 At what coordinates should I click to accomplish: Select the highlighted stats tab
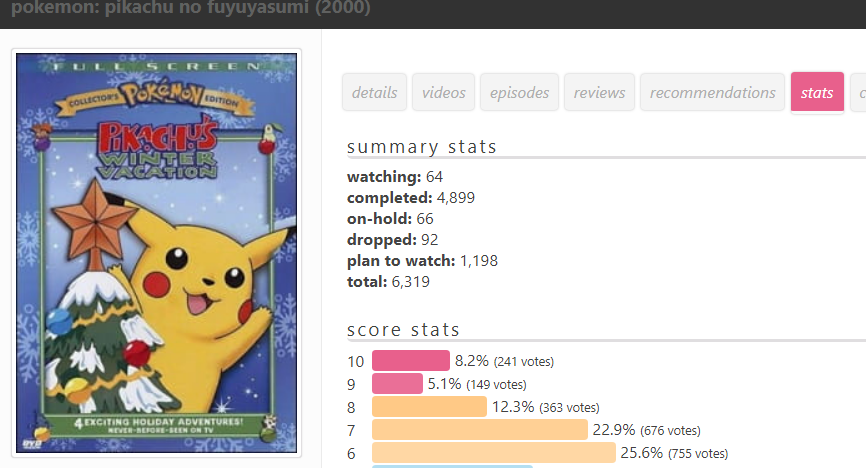point(817,92)
